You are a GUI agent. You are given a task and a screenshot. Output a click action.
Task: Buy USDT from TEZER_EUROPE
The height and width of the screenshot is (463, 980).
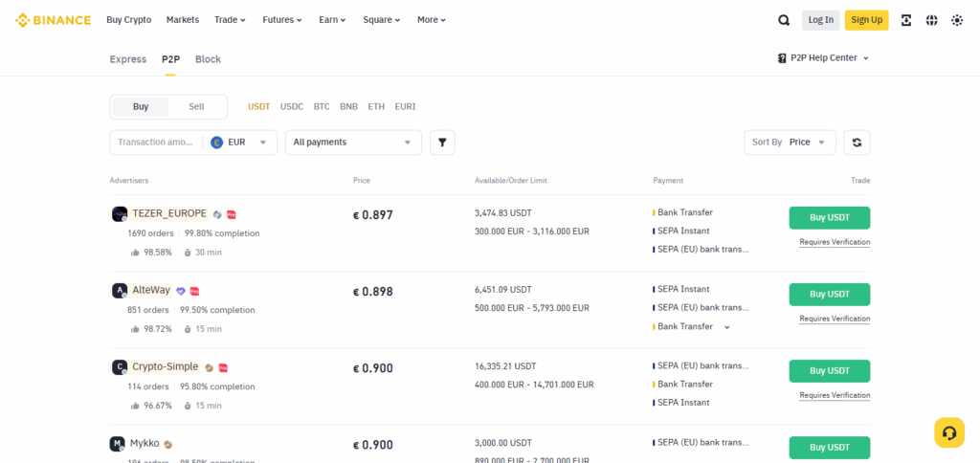pyautogui.click(x=830, y=218)
